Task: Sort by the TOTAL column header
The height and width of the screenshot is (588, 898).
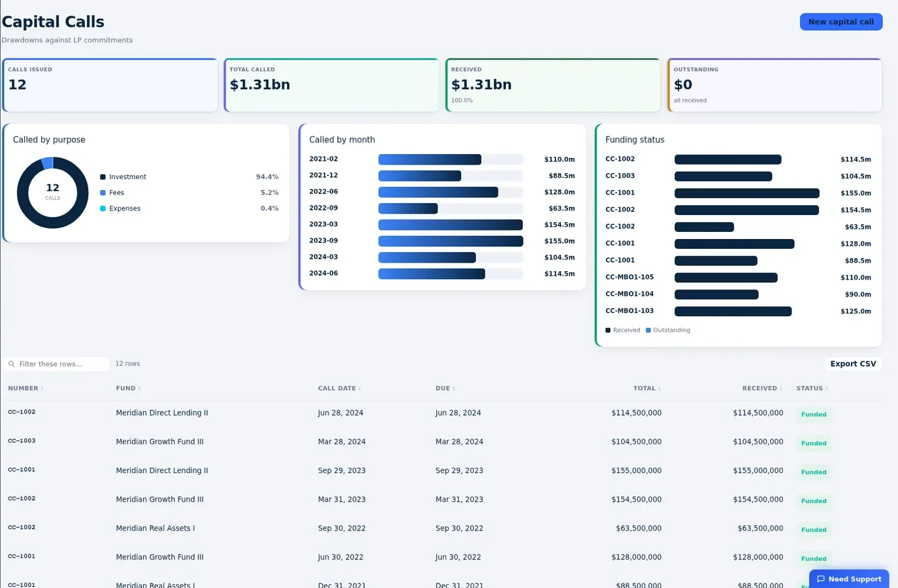Action: (647, 388)
